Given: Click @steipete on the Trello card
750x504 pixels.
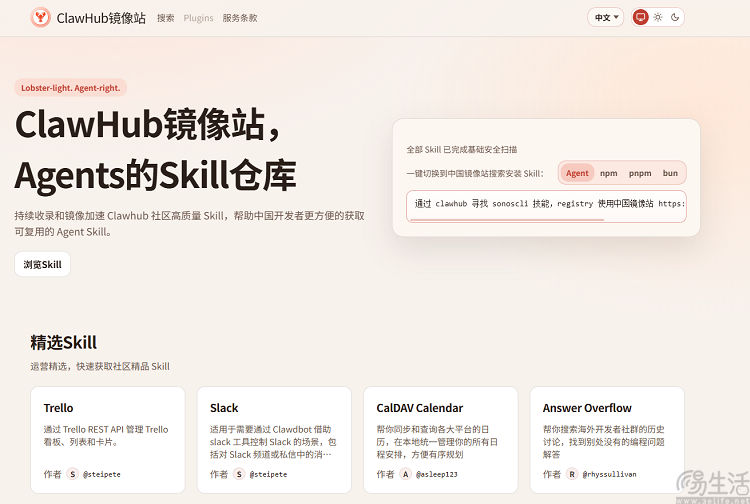Looking at the screenshot, I should pyautogui.click(x=101, y=474).
